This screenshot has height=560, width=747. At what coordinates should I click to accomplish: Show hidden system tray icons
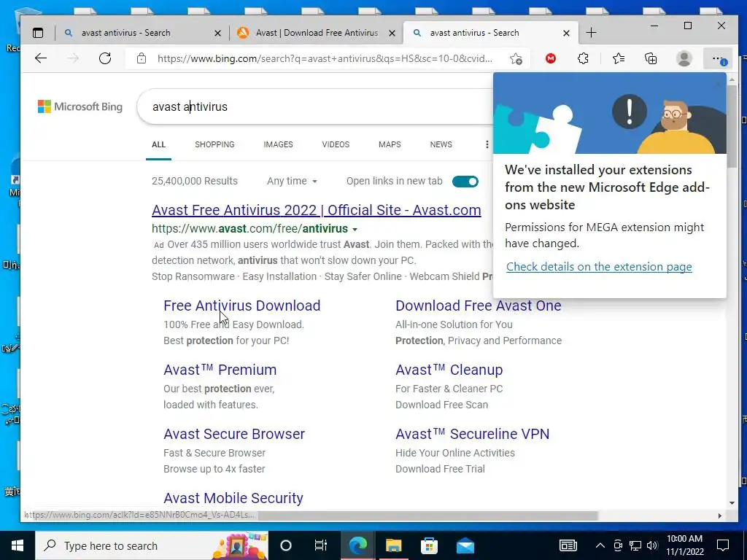coord(600,545)
